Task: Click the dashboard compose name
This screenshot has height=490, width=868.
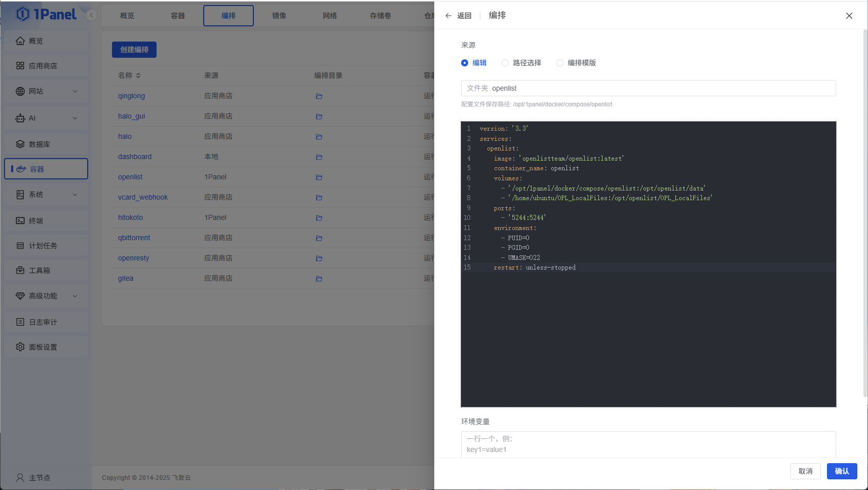Action: pyautogui.click(x=135, y=157)
